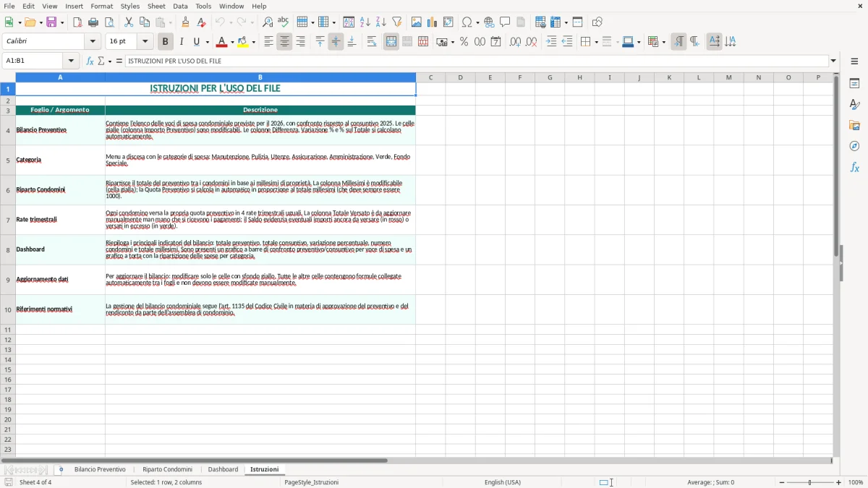The image size is (868, 488).
Task: Enable AutoFilter
Action: tap(397, 22)
